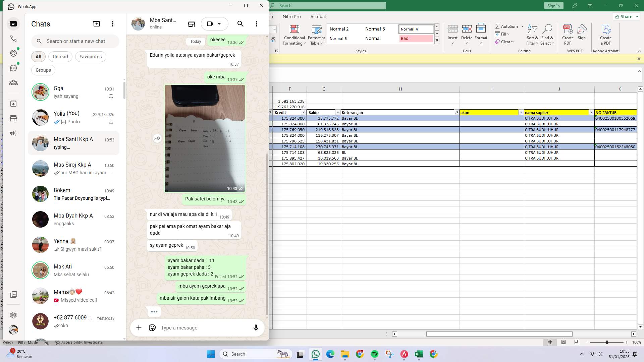Click the Sign in button at the top
The image size is (644, 362).
(553, 5)
